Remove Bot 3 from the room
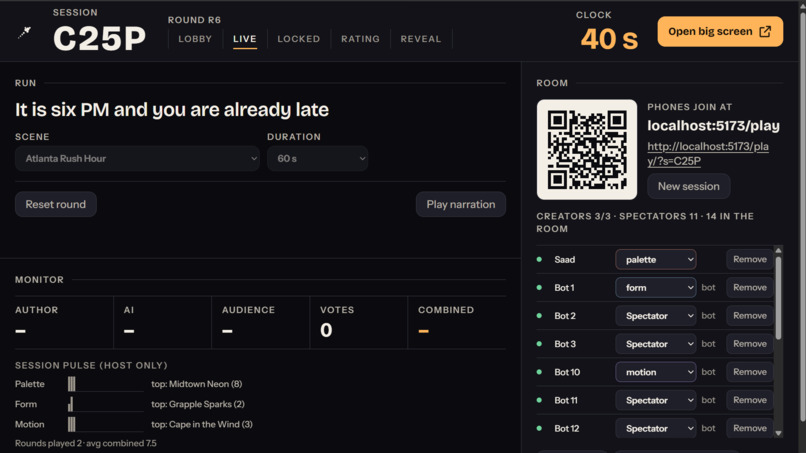This screenshot has width=806, height=453. 749,343
